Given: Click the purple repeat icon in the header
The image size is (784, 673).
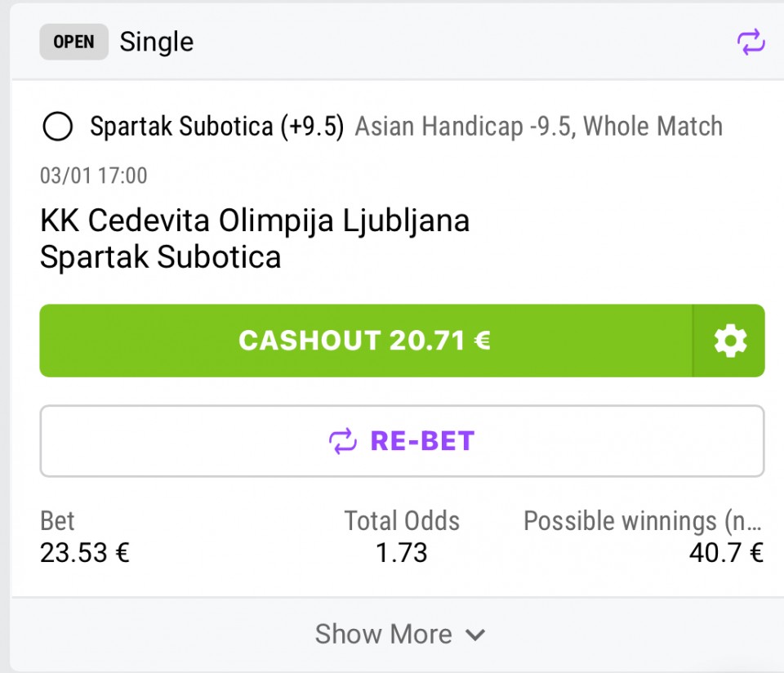Looking at the screenshot, I should [751, 42].
